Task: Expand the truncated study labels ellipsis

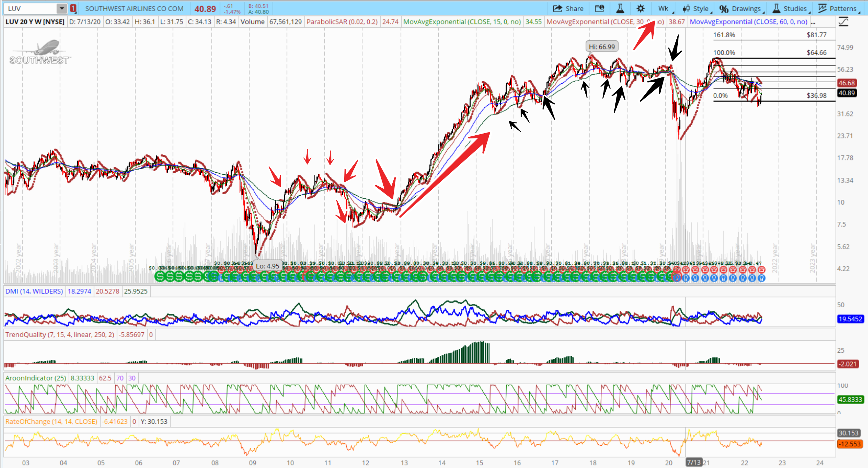Action: pyautogui.click(x=813, y=22)
